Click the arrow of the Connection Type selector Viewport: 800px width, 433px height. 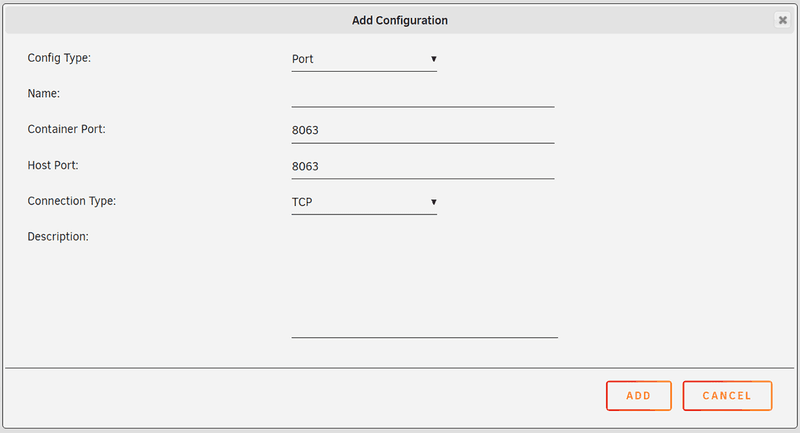tap(434, 202)
